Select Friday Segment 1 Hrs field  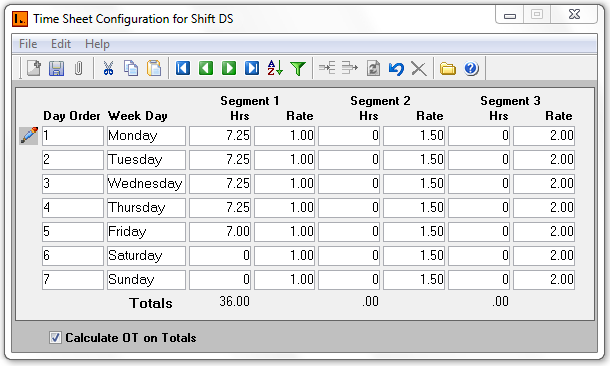220,231
